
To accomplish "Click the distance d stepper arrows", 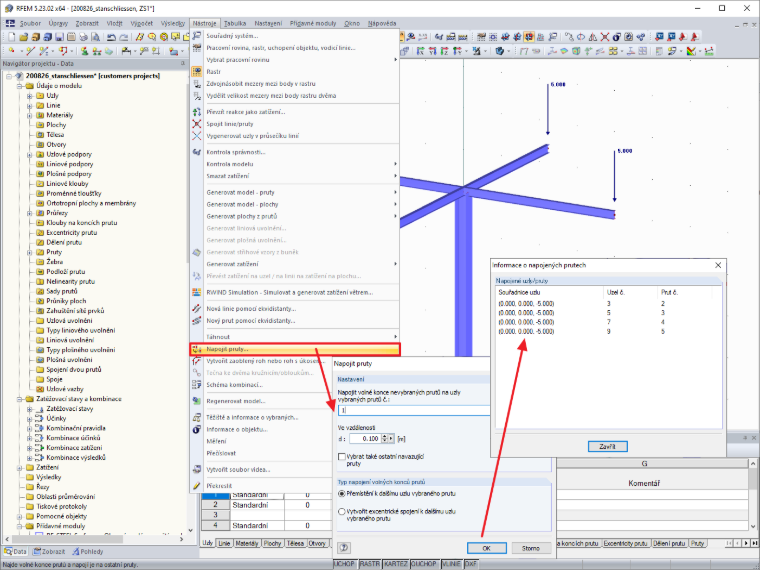I will click(384, 438).
